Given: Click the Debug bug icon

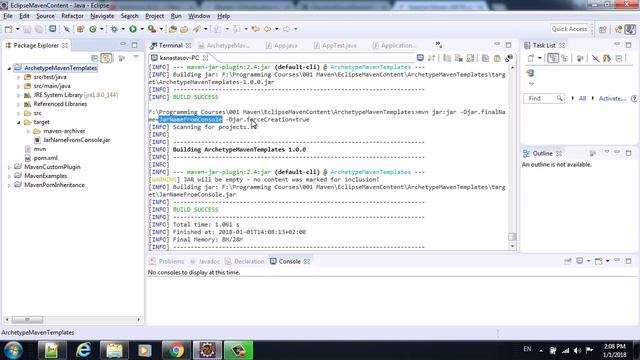Looking at the screenshot, I should (114, 29).
